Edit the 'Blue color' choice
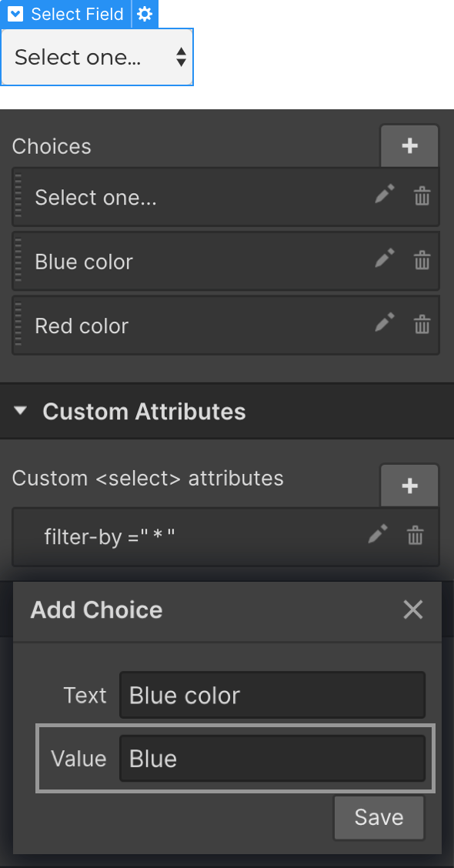This screenshot has width=454, height=868. point(385,259)
